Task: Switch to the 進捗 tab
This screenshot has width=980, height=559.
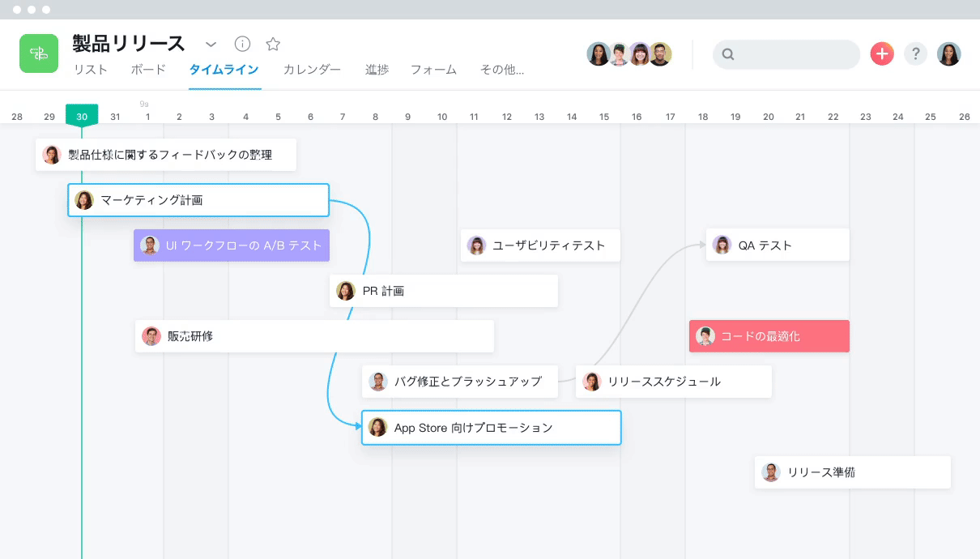Action: (376, 70)
